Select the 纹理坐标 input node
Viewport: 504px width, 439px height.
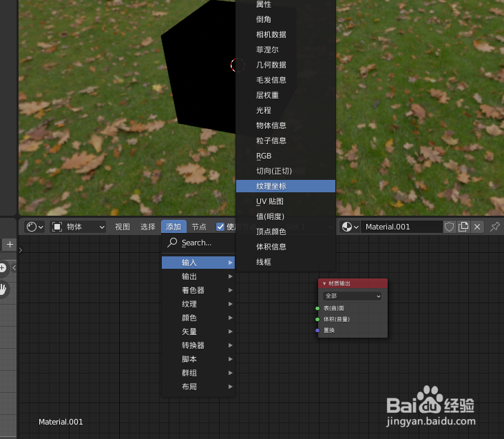pyautogui.click(x=286, y=186)
